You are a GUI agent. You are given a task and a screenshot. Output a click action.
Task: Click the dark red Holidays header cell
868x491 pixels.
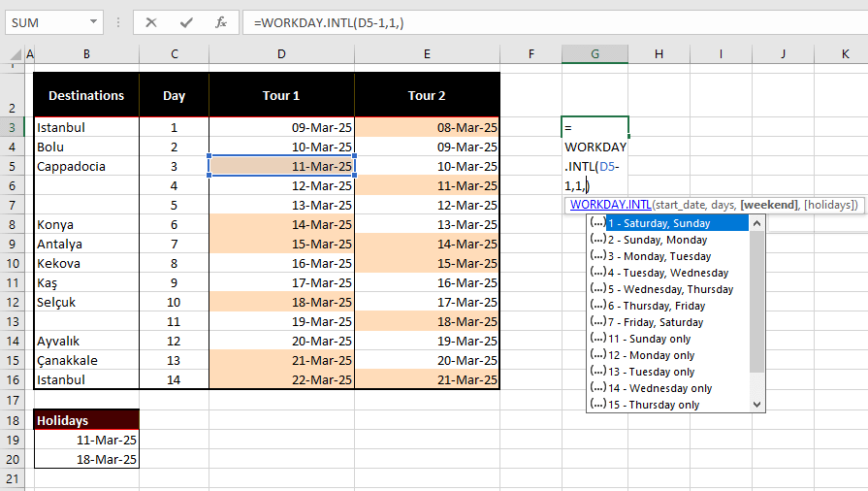(x=86, y=420)
